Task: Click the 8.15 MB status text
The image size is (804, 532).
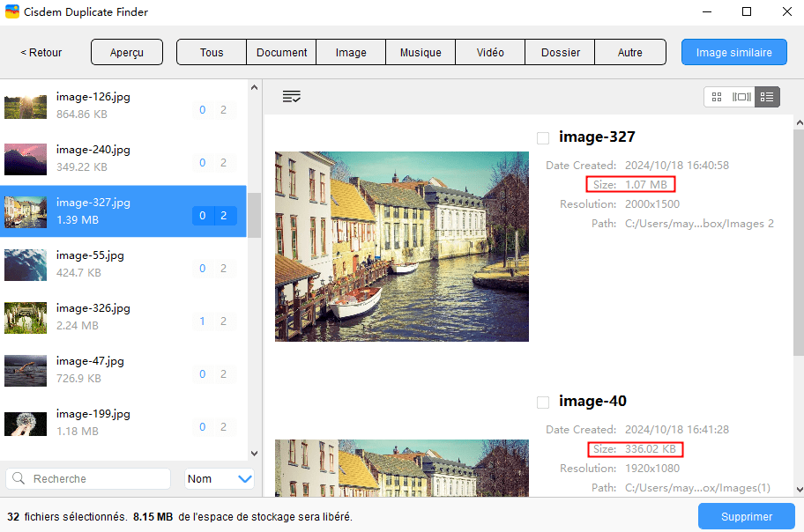Action: [153, 517]
